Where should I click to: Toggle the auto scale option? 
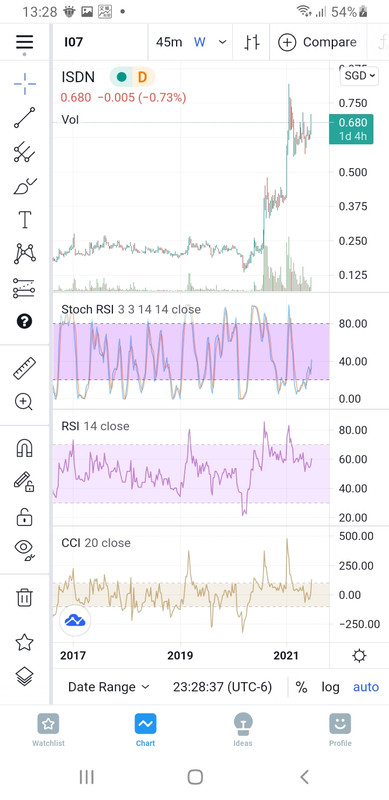366,687
